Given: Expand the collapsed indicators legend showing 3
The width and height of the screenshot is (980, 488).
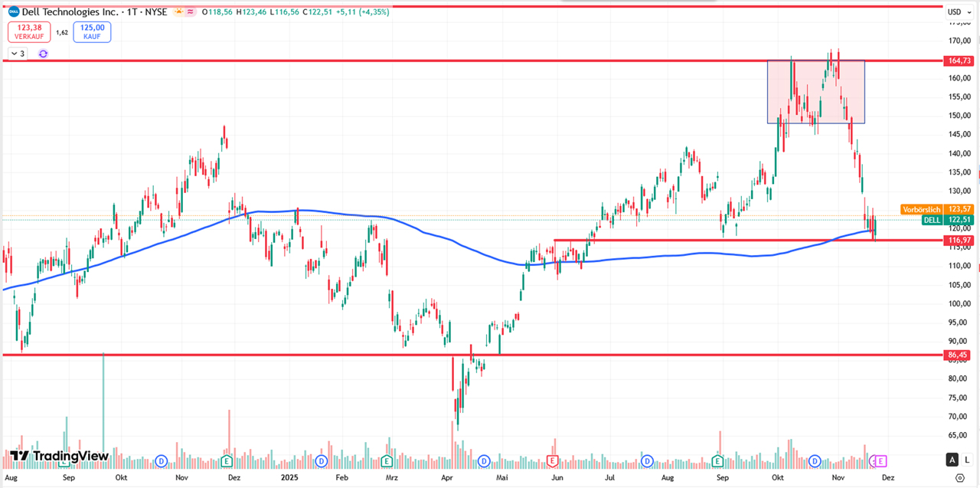Looking at the screenshot, I should [x=17, y=54].
